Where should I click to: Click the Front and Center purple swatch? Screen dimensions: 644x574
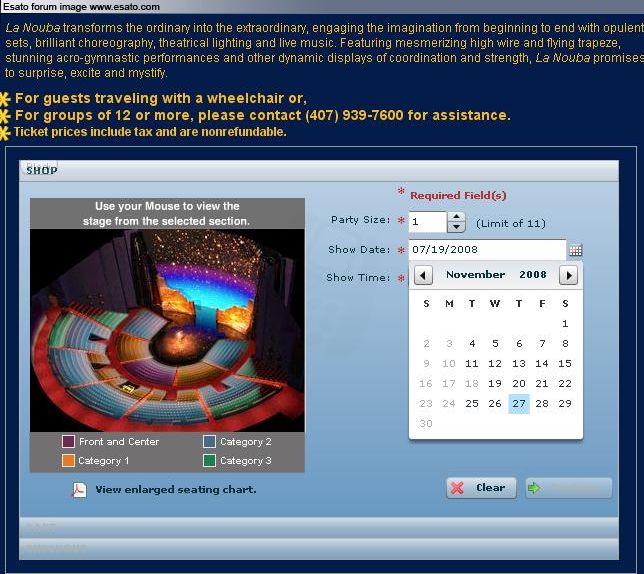68,441
